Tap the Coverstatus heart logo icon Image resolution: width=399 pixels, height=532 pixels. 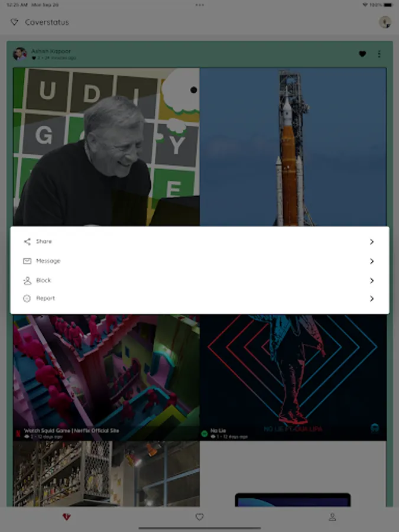(x=14, y=22)
